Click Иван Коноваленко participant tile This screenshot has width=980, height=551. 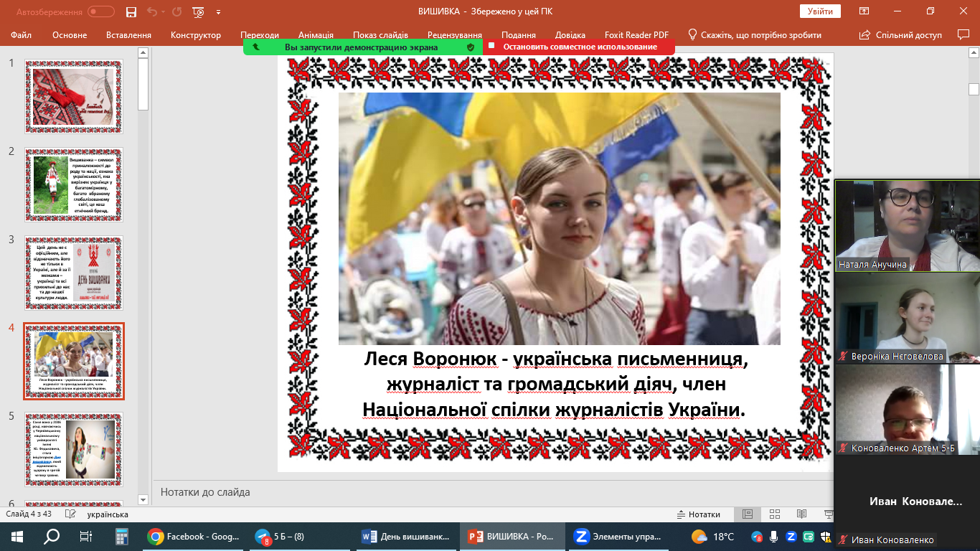(x=907, y=502)
